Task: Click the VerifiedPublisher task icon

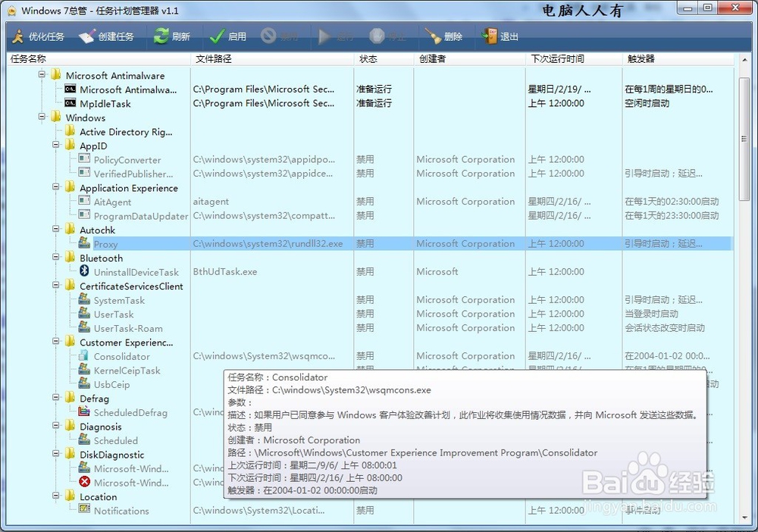Action: click(x=84, y=173)
